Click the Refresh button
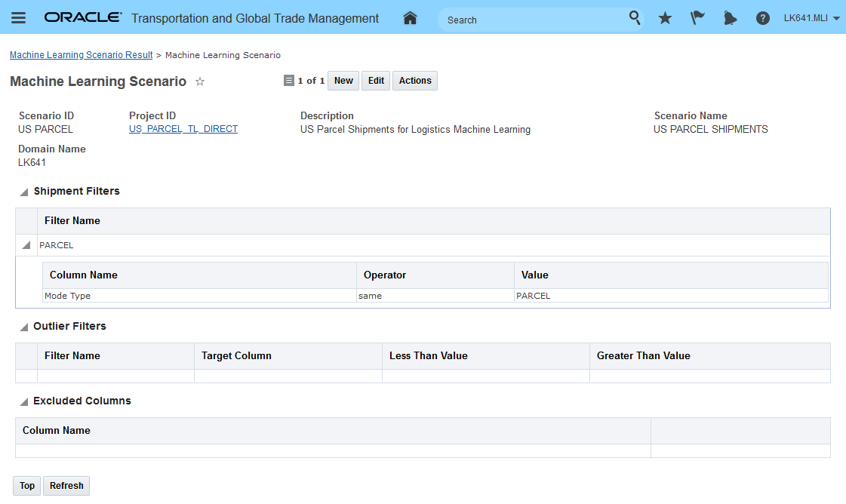 (x=66, y=486)
